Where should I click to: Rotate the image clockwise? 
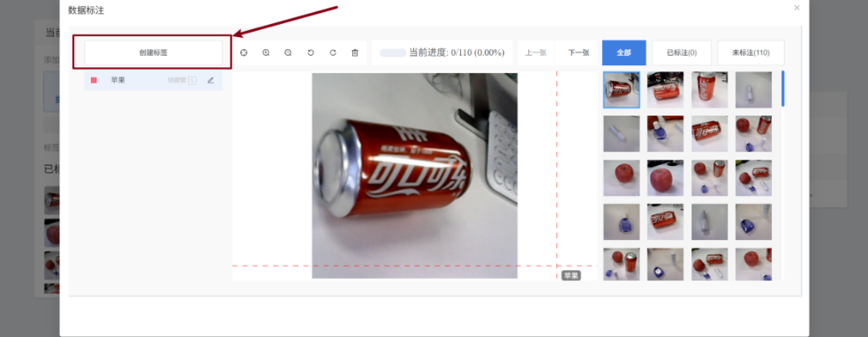point(333,53)
